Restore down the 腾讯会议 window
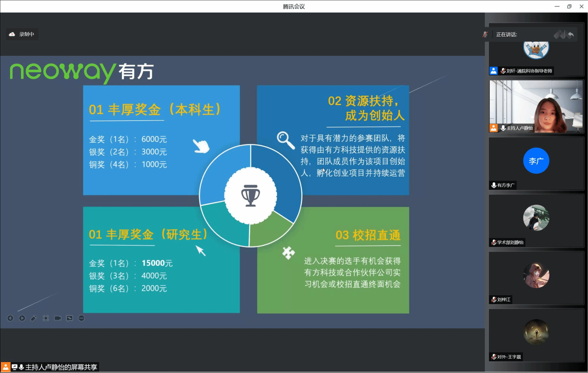 [x=569, y=6]
